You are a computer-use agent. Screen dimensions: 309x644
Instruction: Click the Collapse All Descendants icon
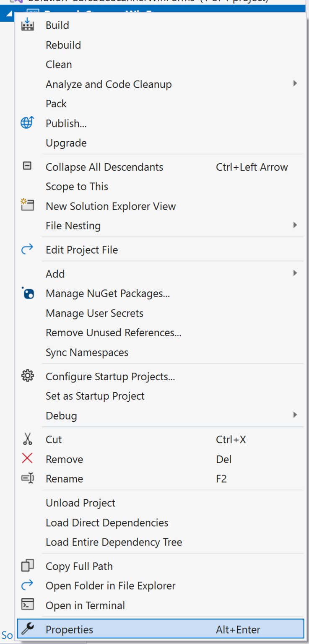click(27, 166)
